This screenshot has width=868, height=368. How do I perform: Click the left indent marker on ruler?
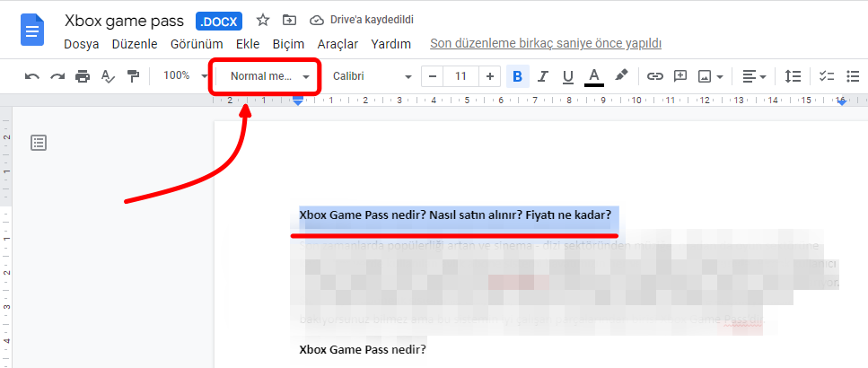pos(298,101)
